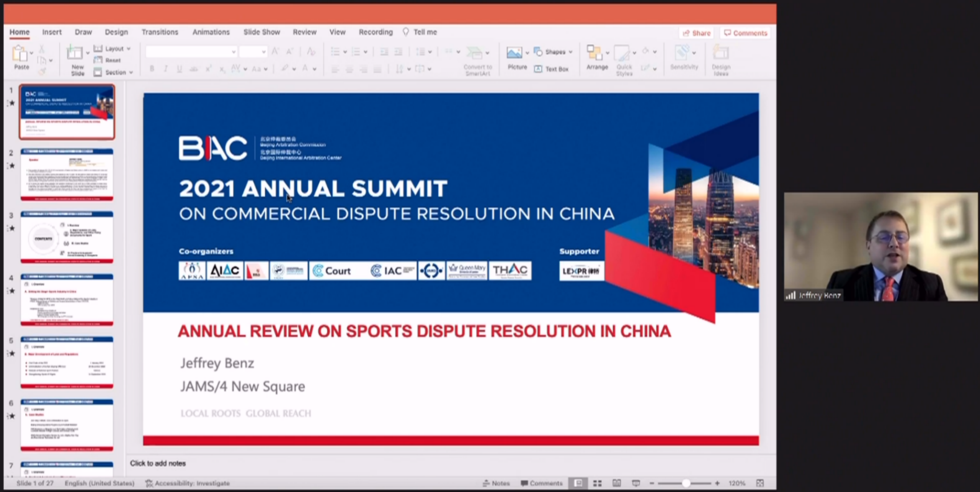
Task: Click the Format Painter brush icon
Action: 42,71
